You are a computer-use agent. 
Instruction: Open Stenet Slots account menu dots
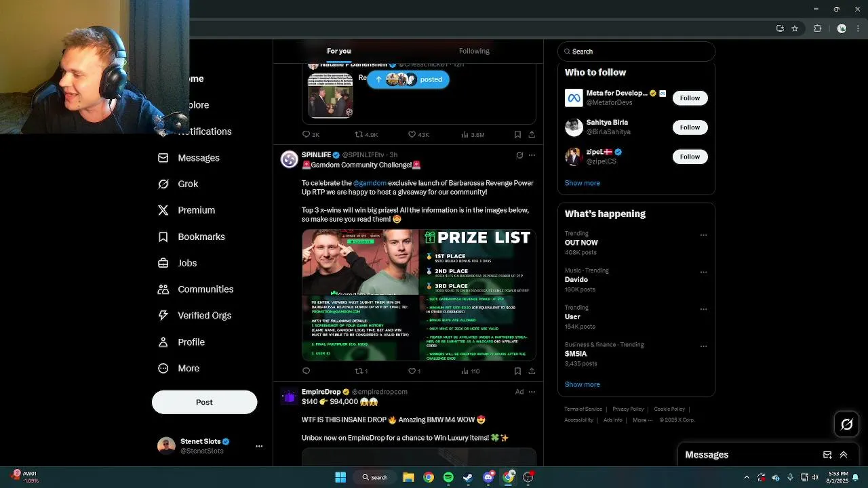coord(259,446)
